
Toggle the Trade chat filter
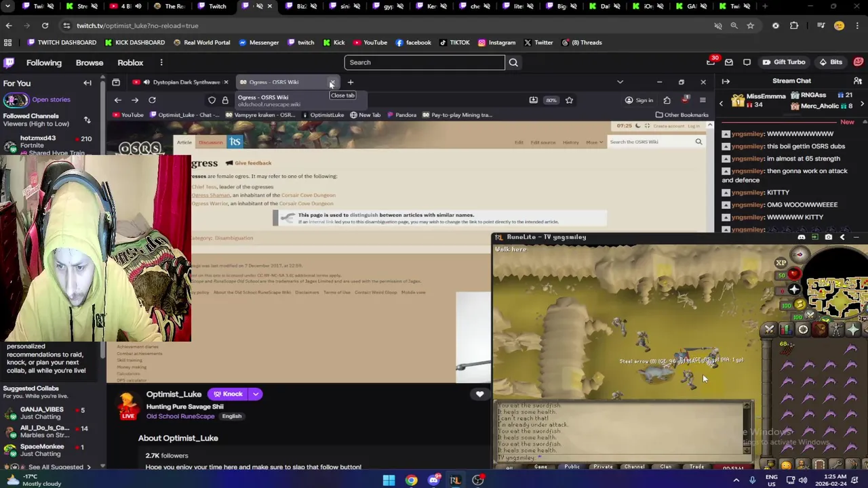(696, 466)
